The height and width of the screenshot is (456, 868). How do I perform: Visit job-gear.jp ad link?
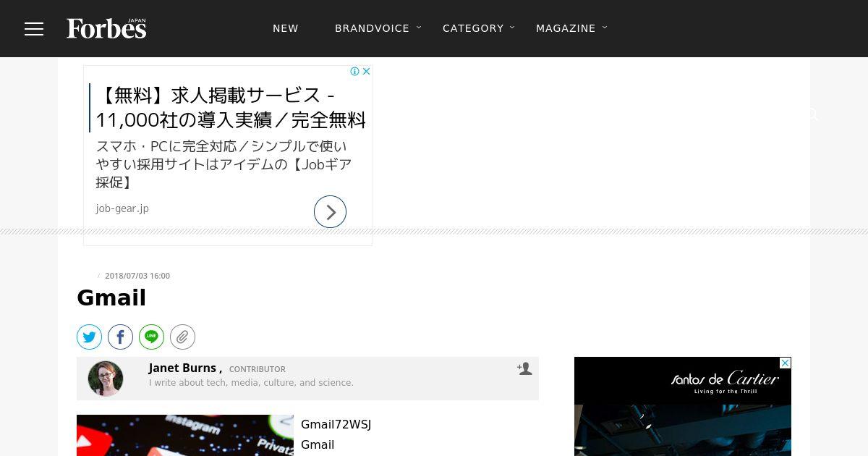[122, 208]
